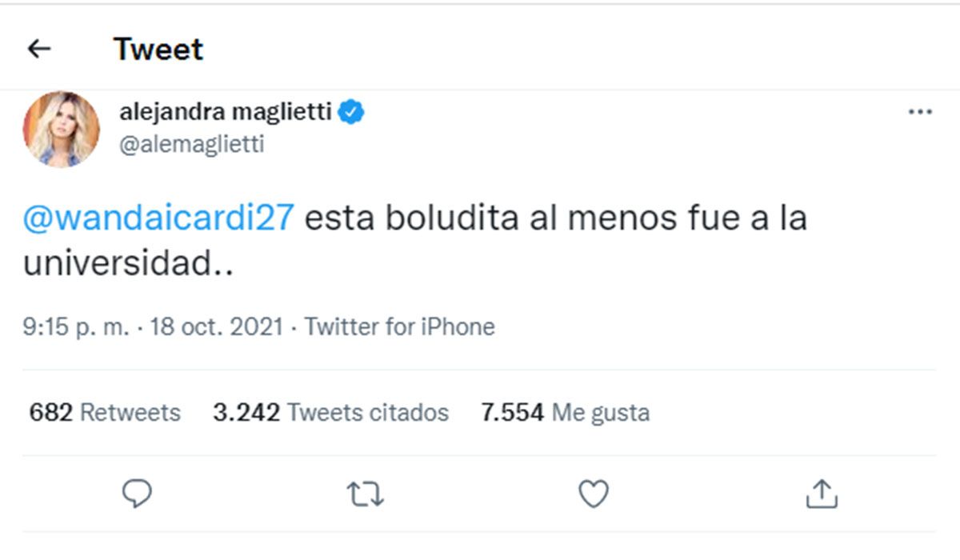Click the alejandra maglietti display name
The height and width of the screenshot is (560, 960).
tap(225, 113)
